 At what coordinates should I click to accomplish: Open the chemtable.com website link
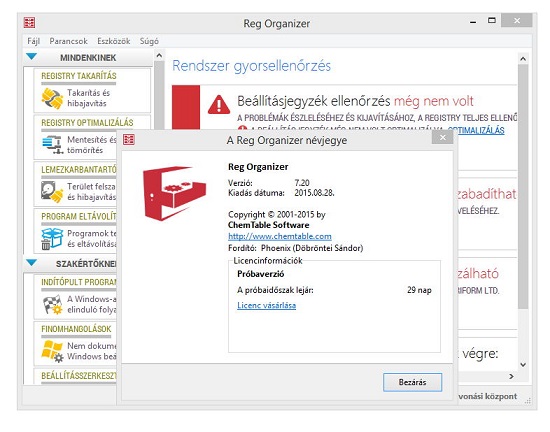point(280,236)
